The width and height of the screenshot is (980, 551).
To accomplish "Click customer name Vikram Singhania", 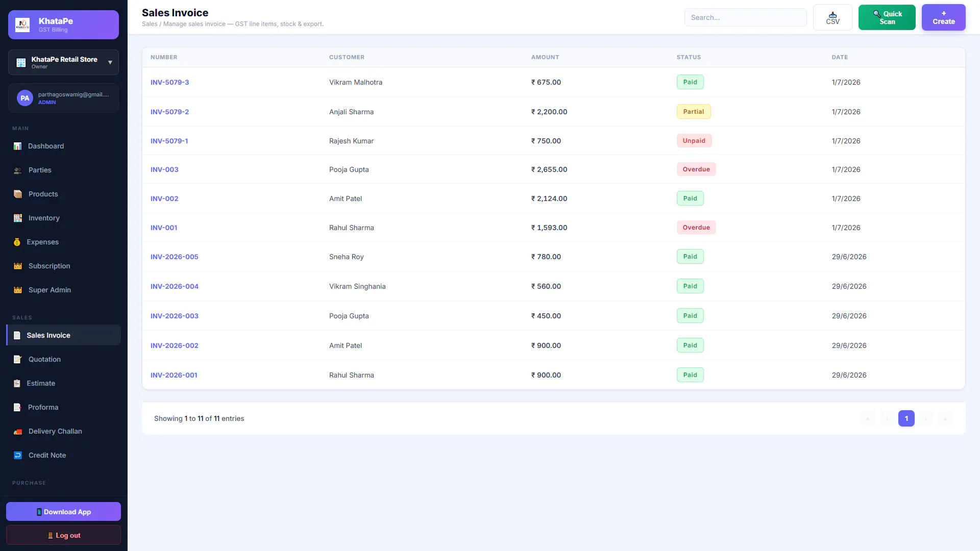I will [357, 286].
